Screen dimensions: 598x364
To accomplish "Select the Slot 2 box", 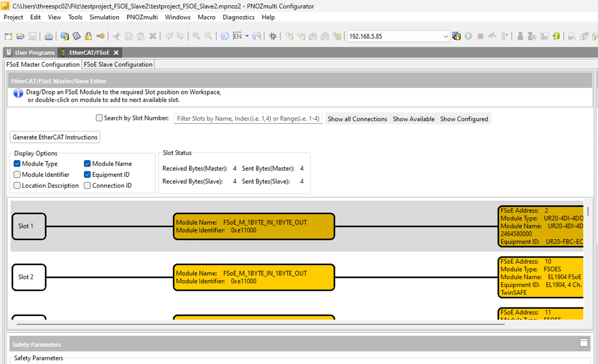I will (29, 277).
